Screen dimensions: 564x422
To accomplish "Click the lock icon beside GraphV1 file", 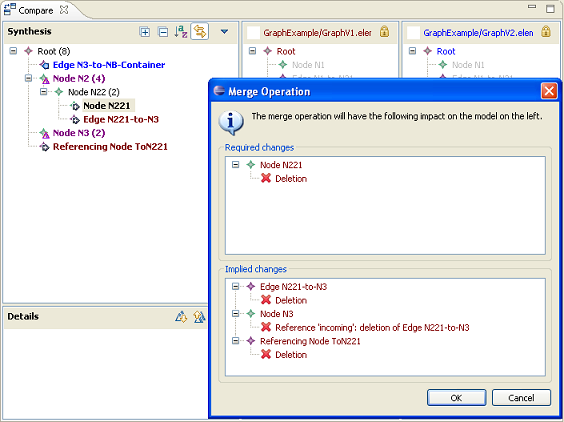I will (384, 32).
